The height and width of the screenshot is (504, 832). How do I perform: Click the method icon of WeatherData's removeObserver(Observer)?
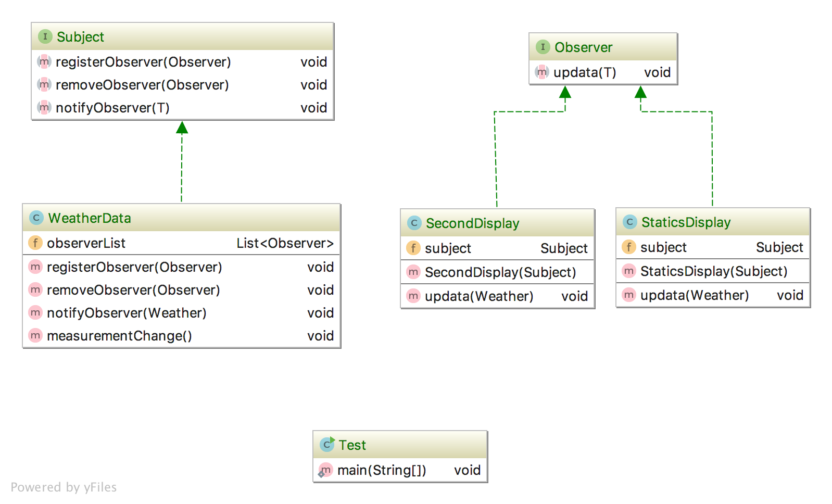tap(35, 289)
